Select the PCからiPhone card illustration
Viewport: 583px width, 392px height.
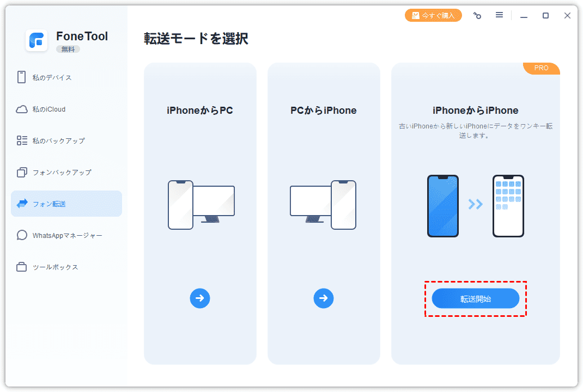point(323,205)
